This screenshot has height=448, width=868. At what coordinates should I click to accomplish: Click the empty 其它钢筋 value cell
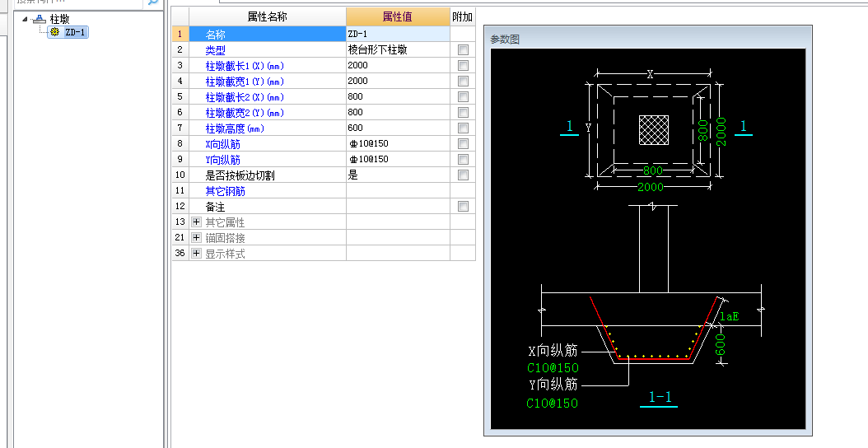[398, 190]
